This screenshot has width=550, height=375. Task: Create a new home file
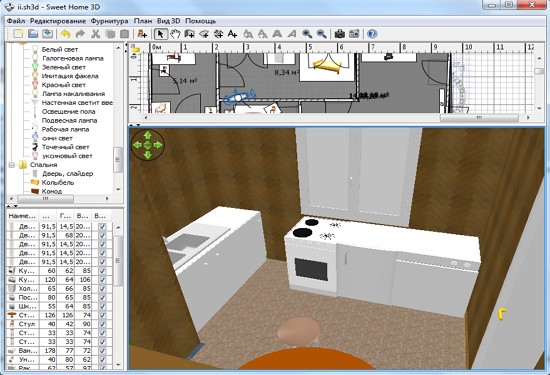[x=18, y=34]
